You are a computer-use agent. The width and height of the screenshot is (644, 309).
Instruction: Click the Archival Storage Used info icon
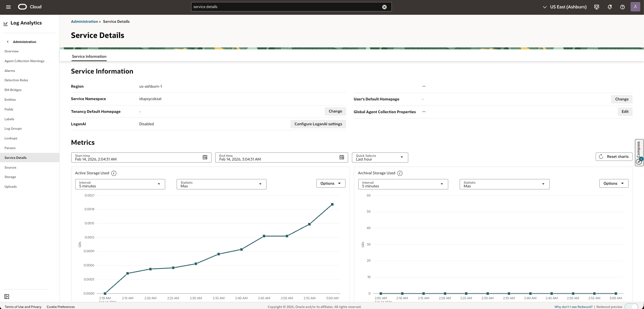pos(400,173)
